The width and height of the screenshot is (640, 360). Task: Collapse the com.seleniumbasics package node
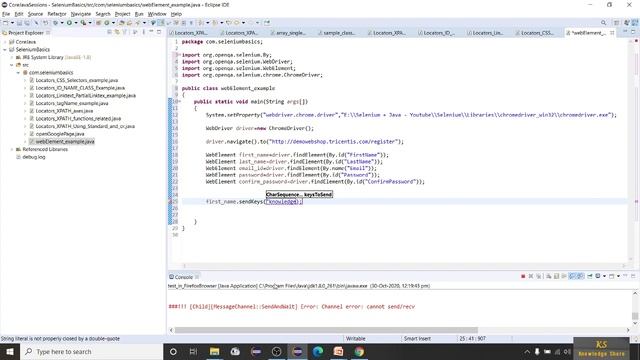[18, 73]
